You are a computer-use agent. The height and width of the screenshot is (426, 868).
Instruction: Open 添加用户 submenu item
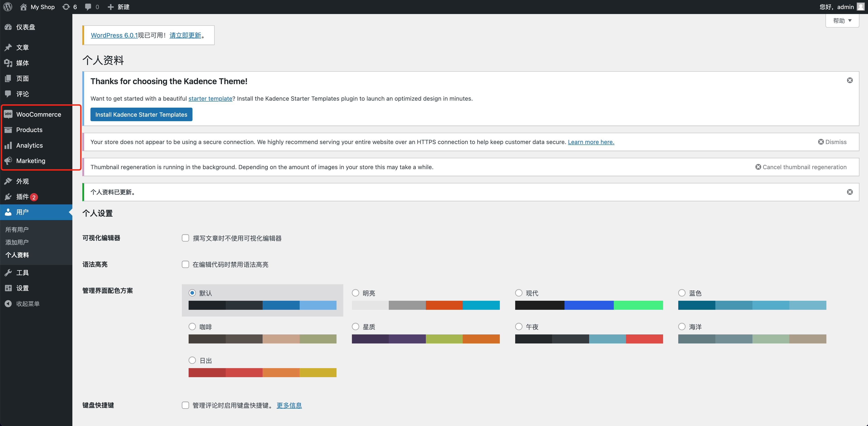(17, 242)
